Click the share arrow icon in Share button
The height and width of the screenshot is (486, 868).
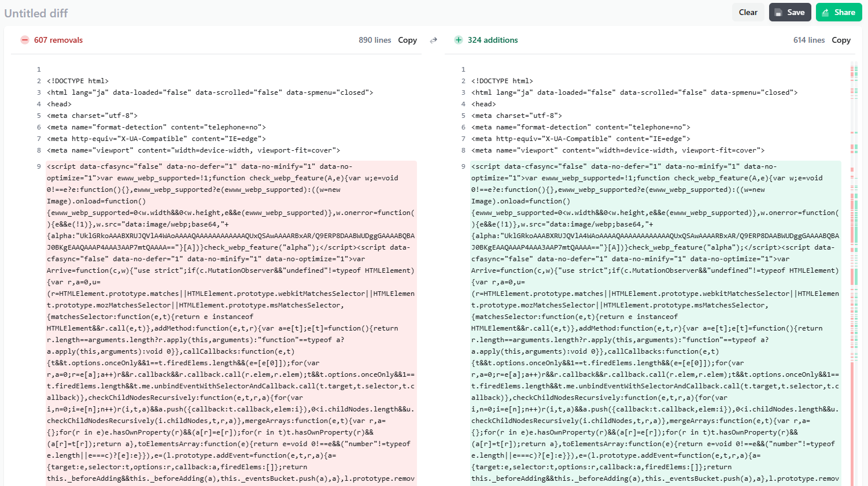click(x=826, y=12)
